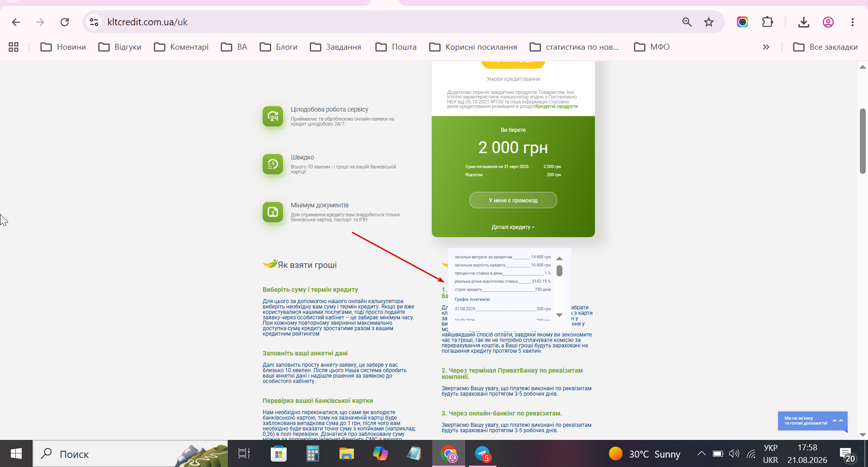The image size is (868, 467).
Task: Open the zoom magnifier in the address bar
Action: coord(687,22)
